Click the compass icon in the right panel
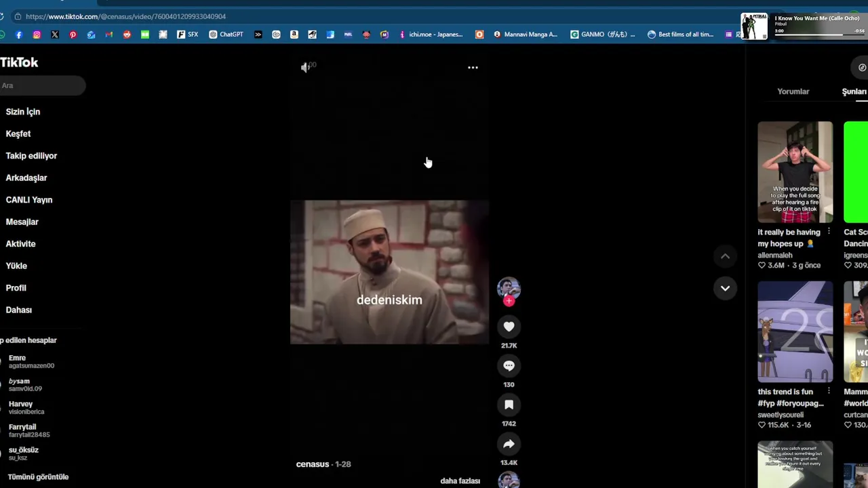 click(x=862, y=68)
